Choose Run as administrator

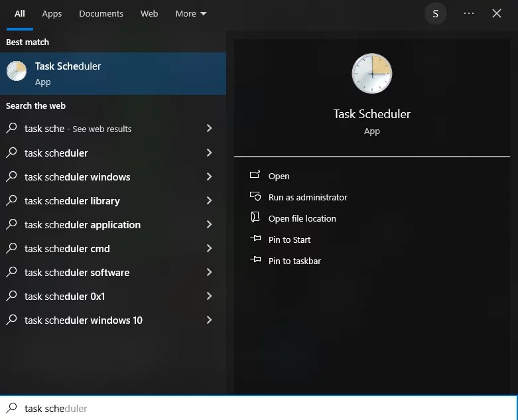tap(308, 197)
